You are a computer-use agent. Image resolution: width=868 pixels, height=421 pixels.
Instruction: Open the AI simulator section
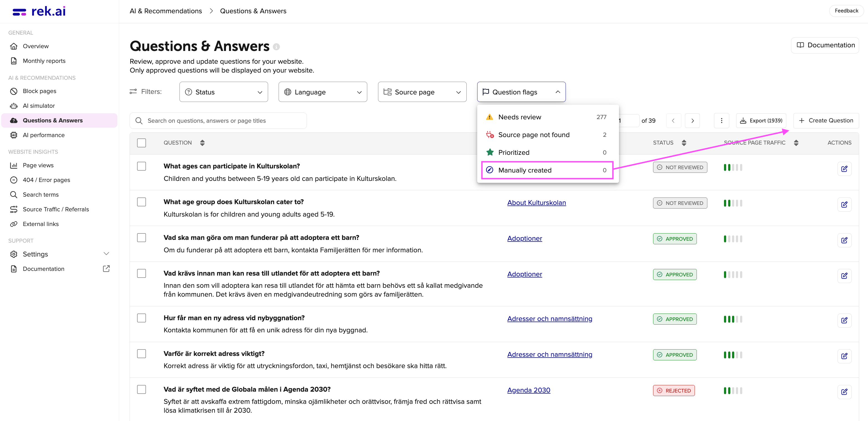coord(39,106)
